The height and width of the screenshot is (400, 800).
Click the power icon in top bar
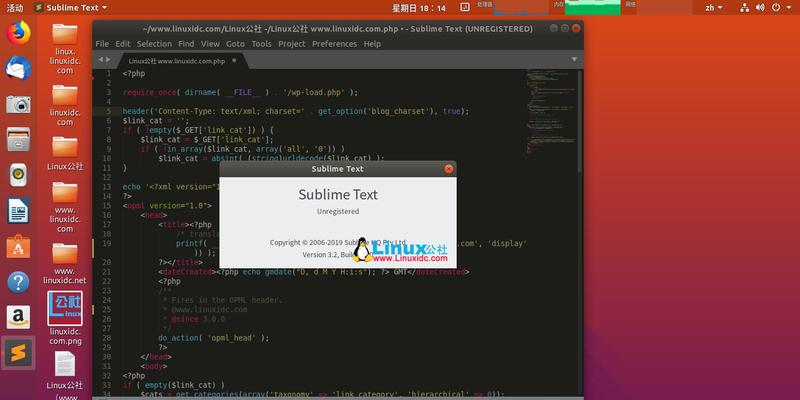click(x=776, y=8)
